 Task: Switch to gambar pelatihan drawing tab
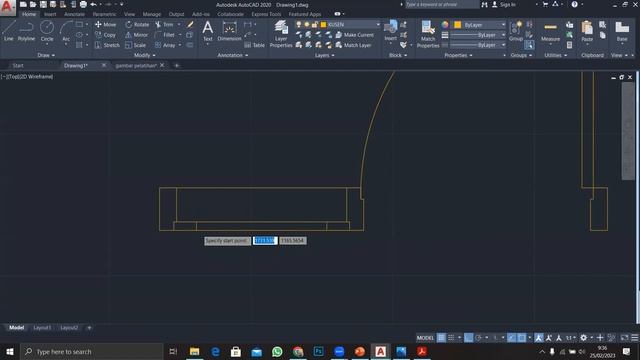point(136,65)
